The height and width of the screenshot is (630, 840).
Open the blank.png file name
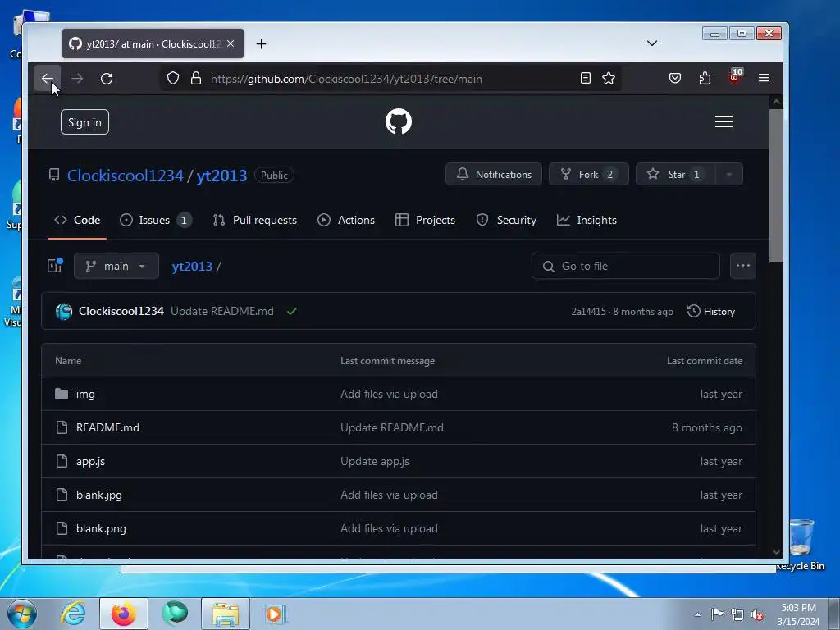point(101,529)
